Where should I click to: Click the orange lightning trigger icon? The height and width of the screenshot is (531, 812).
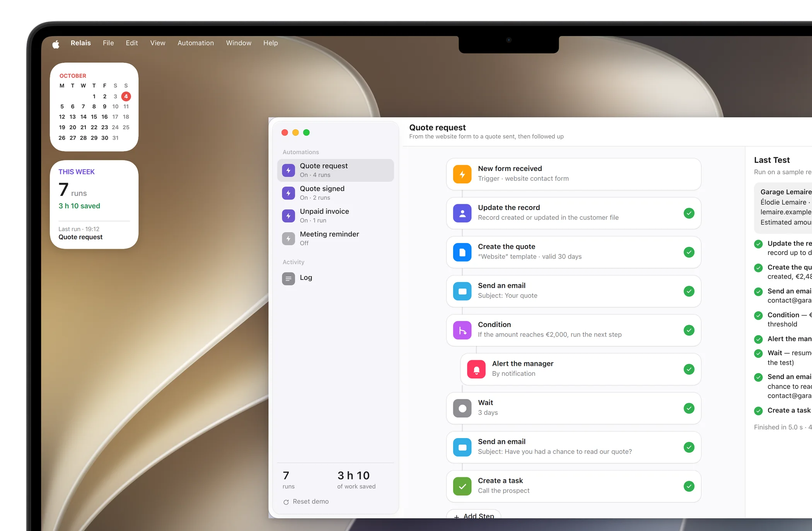(x=462, y=174)
